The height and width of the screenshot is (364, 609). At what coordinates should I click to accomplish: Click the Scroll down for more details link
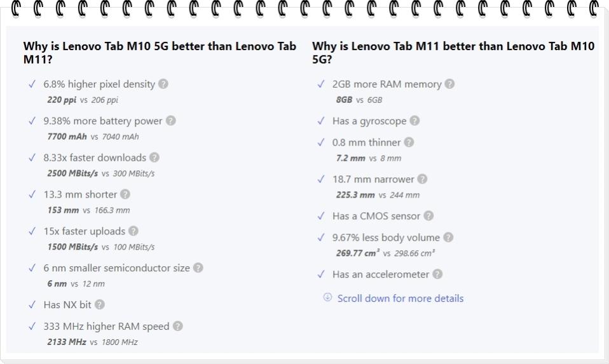tap(400, 299)
